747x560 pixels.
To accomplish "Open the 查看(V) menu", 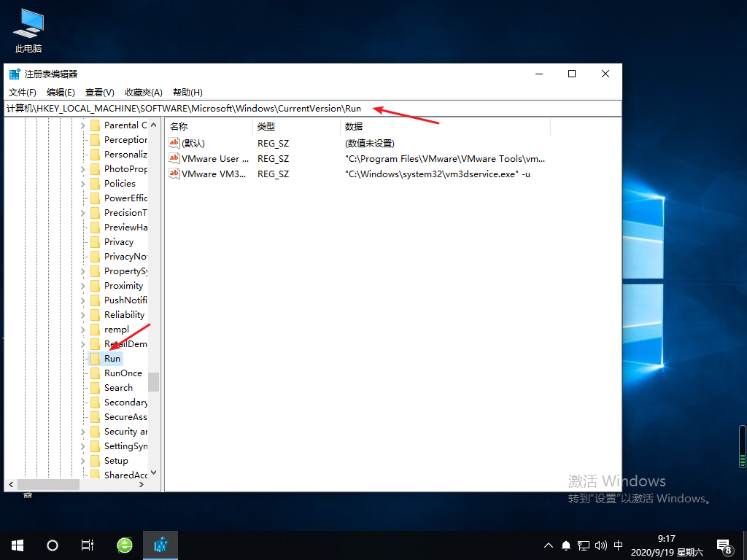I will click(100, 92).
